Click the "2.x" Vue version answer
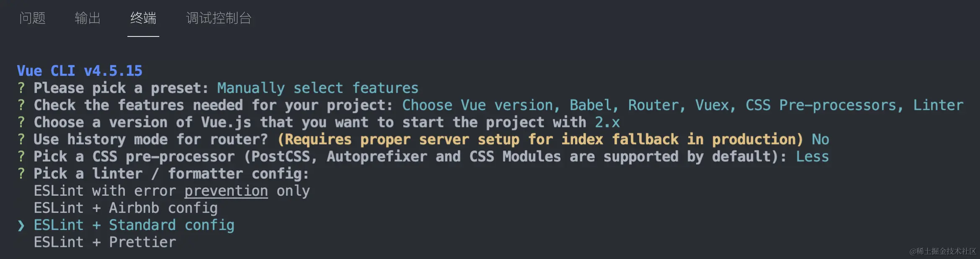This screenshot has height=259, width=980. [x=607, y=122]
